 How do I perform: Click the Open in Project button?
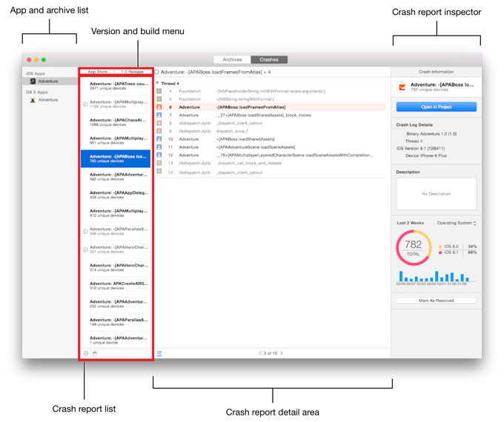tap(436, 107)
